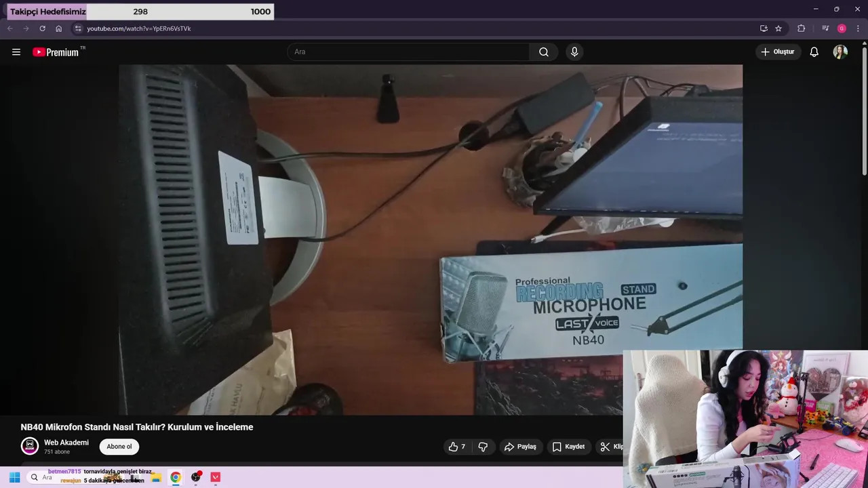Open Chrome from the taskbar

(176, 477)
